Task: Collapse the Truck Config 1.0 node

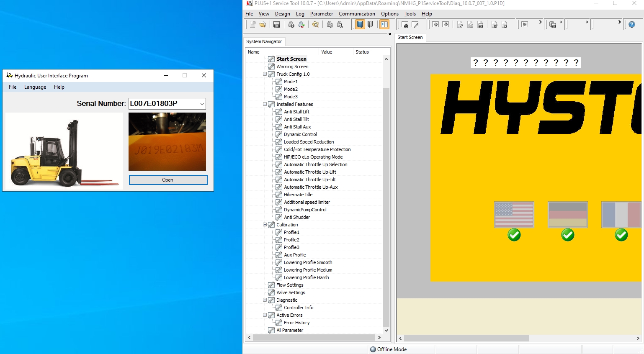Action: [x=265, y=74]
